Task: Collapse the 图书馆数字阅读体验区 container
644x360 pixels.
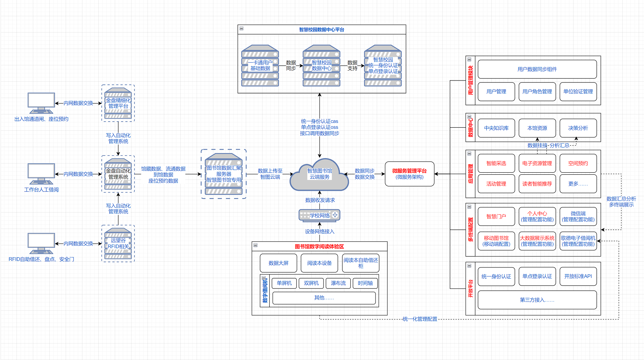Action: coord(256,245)
